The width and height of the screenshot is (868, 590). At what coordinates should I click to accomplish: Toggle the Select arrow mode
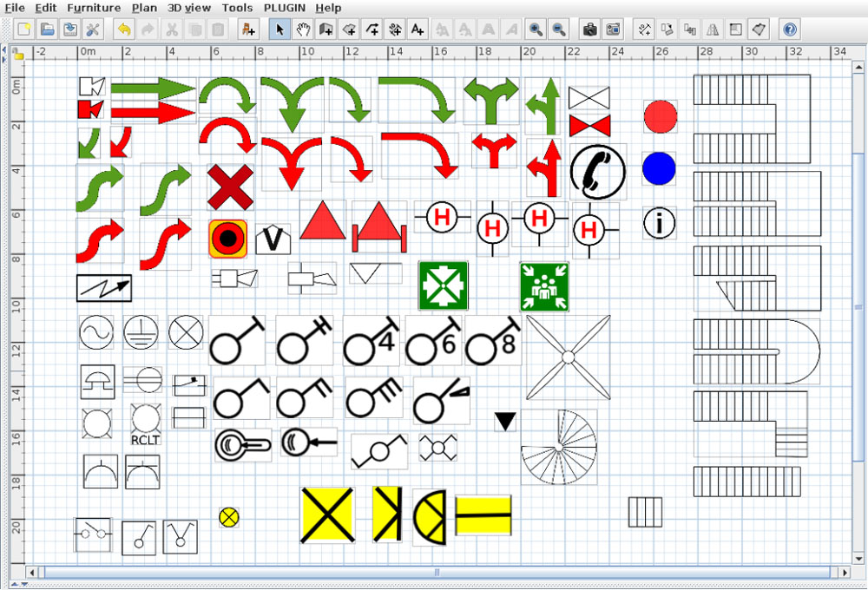(279, 29)
